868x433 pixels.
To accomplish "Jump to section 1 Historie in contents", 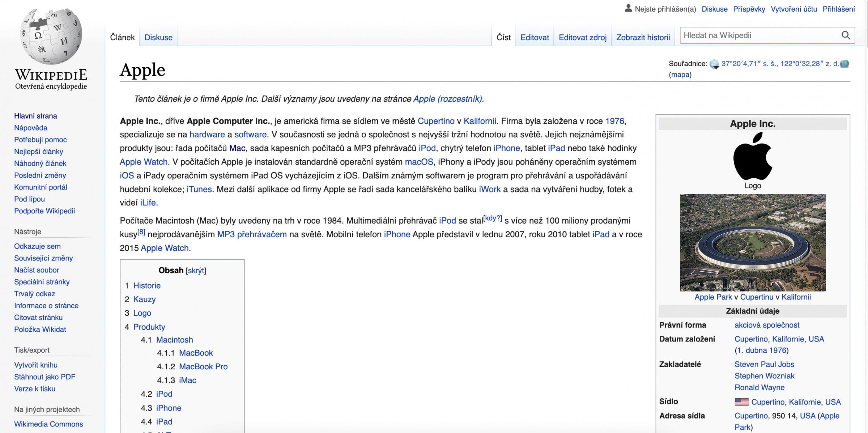I will coord(147,286).
